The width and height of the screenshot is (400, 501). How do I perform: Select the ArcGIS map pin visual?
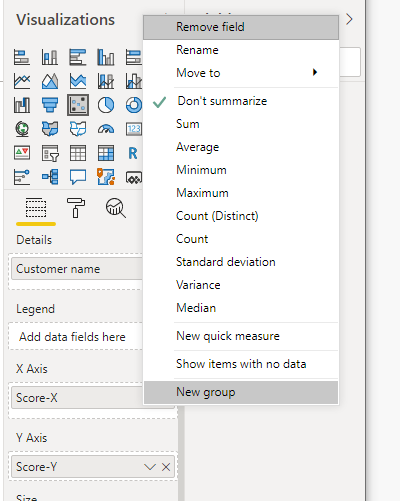coord(106,177)
